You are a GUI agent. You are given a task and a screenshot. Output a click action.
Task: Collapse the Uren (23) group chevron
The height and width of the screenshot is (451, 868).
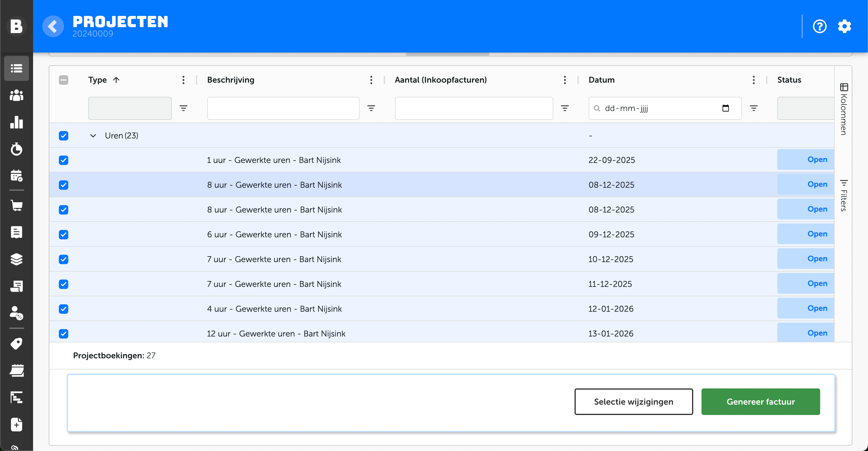click(x=93, y=135)
